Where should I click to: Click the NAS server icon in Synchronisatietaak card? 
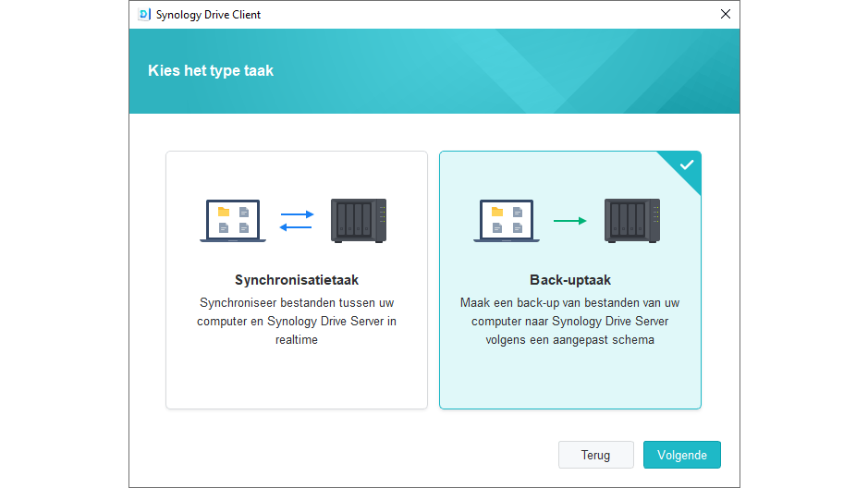pos(359,221)
